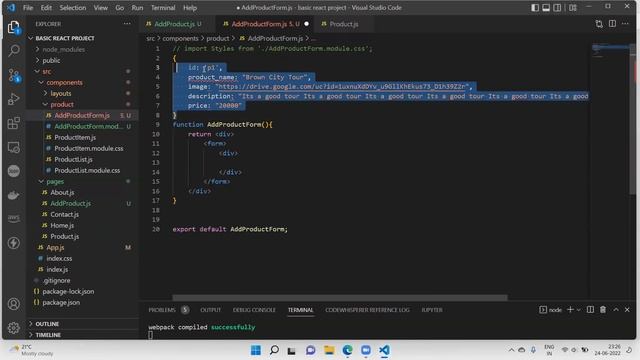640x360 pixels.
Task: Click the horizontal scrollbar of the editor
Action: 340,298
